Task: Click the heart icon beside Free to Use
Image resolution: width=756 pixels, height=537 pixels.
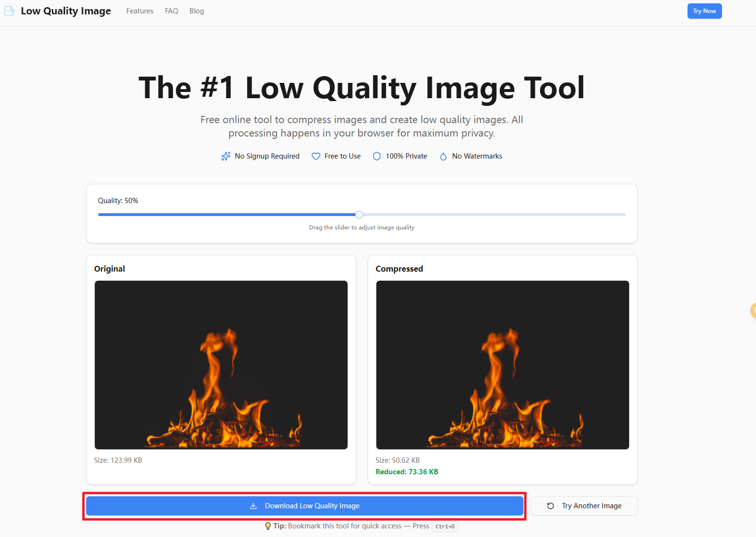Action: pos(316,156)
